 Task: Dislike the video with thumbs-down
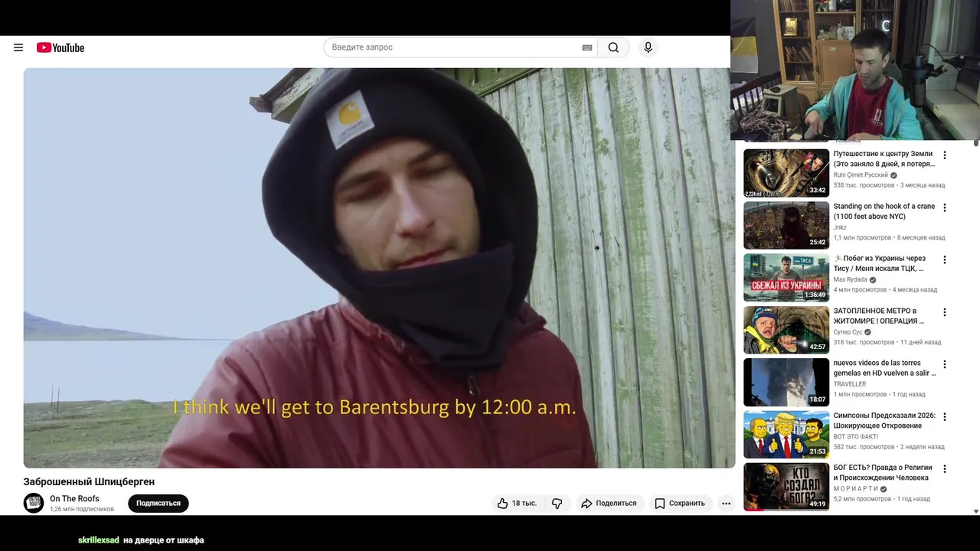[557, 503]
